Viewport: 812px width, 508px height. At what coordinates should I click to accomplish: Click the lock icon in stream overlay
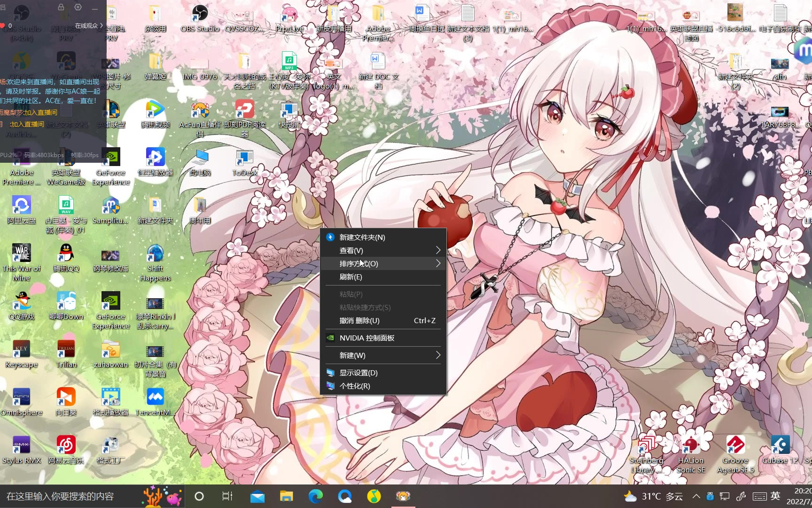click(x=61, y=7)
